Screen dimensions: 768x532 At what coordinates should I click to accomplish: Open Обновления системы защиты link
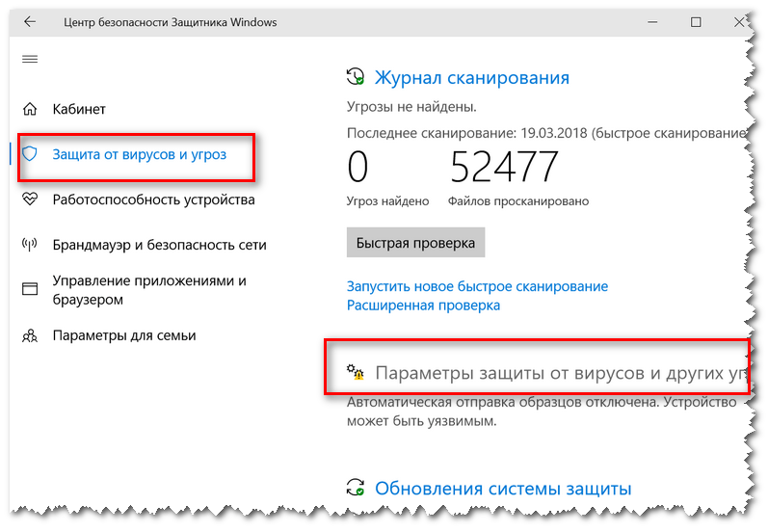point(503,489)
